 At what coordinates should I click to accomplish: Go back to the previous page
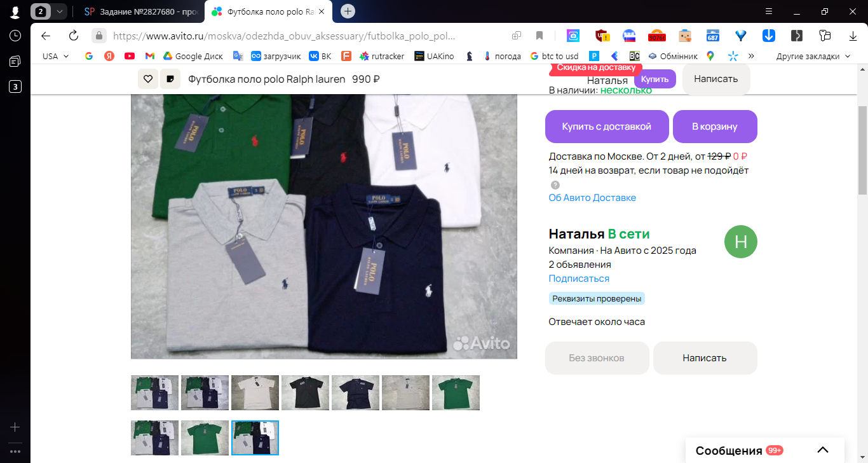pyautogui.click(x=46, y=36)
